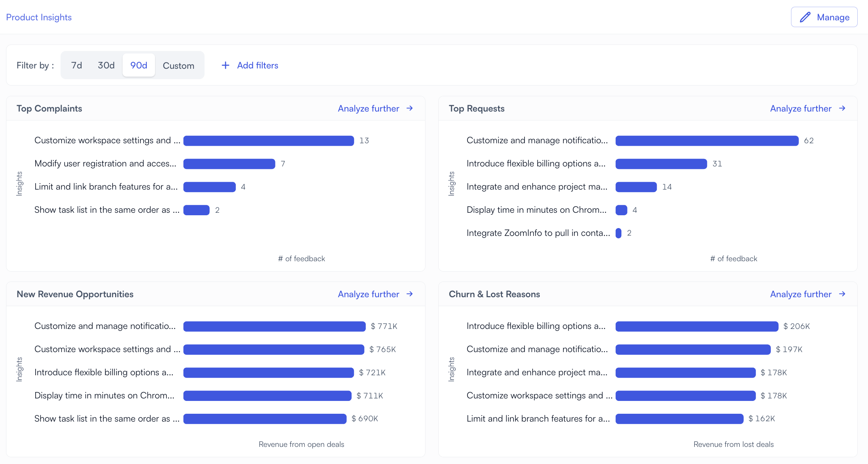
Task: Click the $ 771K bar in New Revenue Opportunities
Action: point(274,326)
